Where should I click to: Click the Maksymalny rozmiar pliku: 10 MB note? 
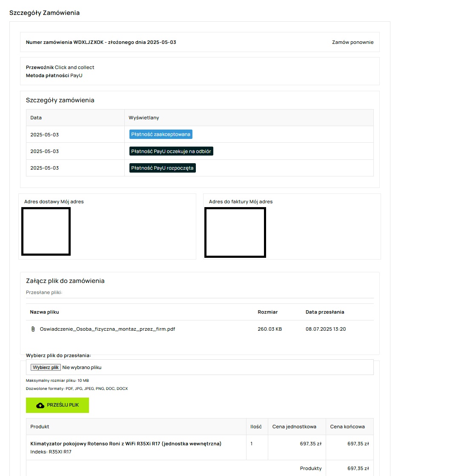coord(57,381)
